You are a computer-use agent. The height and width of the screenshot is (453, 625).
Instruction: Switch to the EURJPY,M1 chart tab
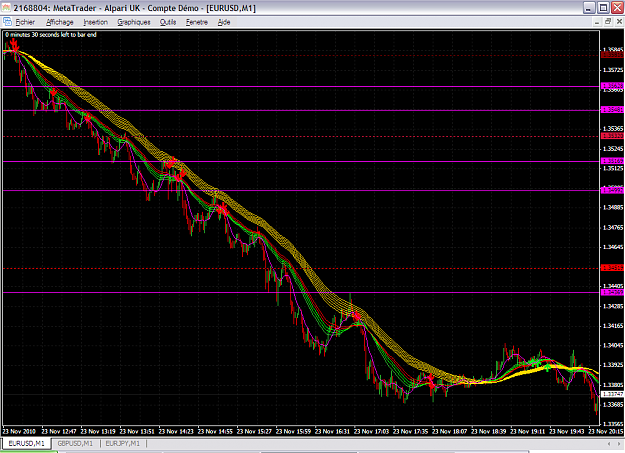(123, 443)
